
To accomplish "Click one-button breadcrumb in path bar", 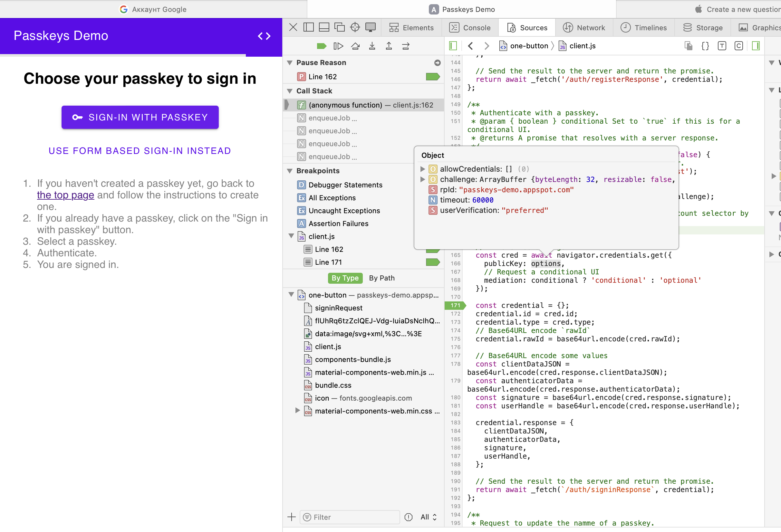I will pyautogui.click(x=524, y=46).
